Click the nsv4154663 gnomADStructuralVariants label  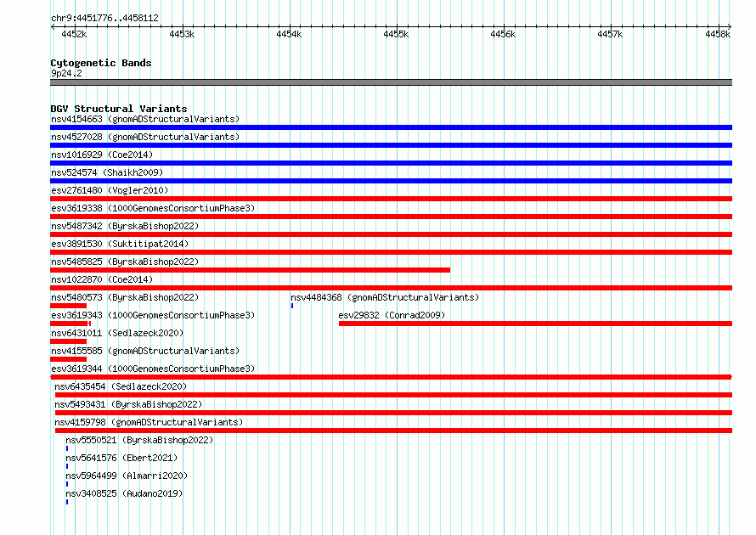(x=145, y=119)
